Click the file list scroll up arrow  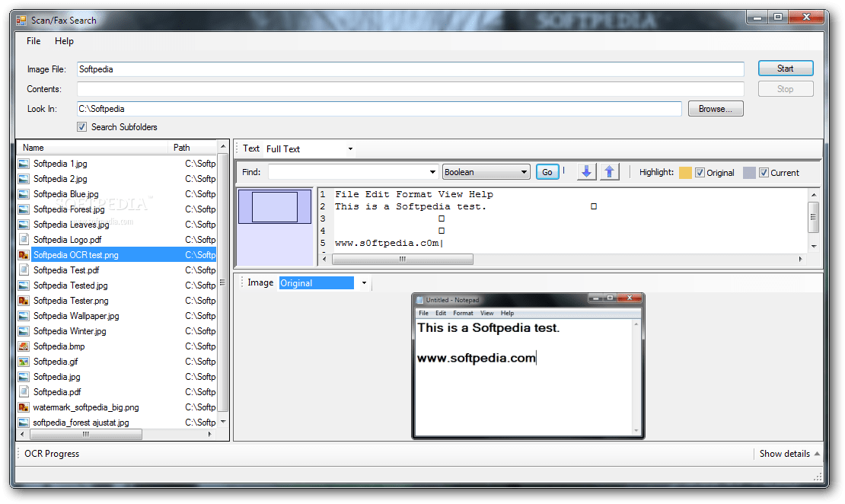[x=222, y=147]
